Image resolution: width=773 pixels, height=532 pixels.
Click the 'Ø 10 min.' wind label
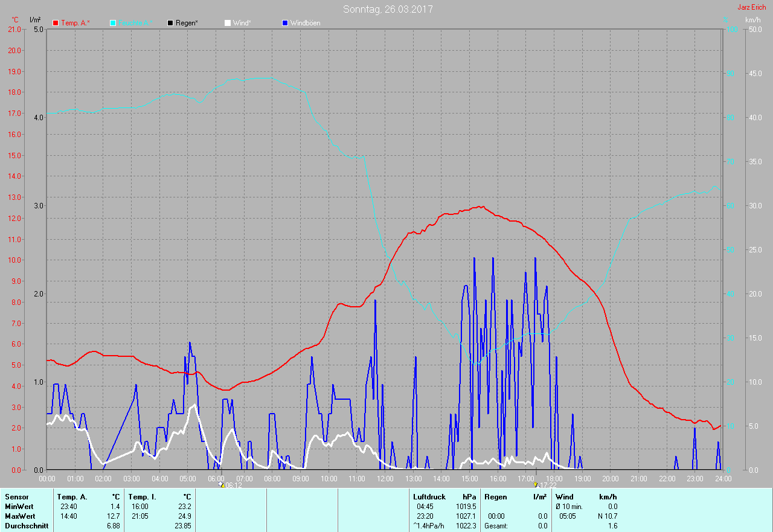tap(570, 507)
